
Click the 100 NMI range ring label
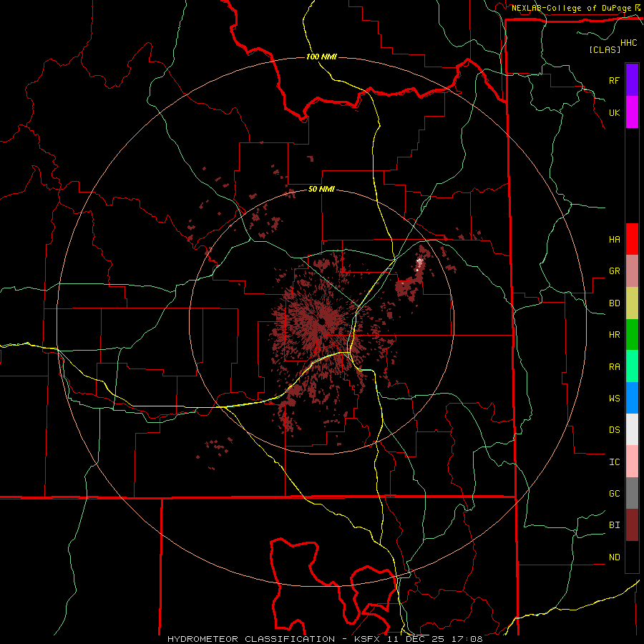[x=321, y=57]
